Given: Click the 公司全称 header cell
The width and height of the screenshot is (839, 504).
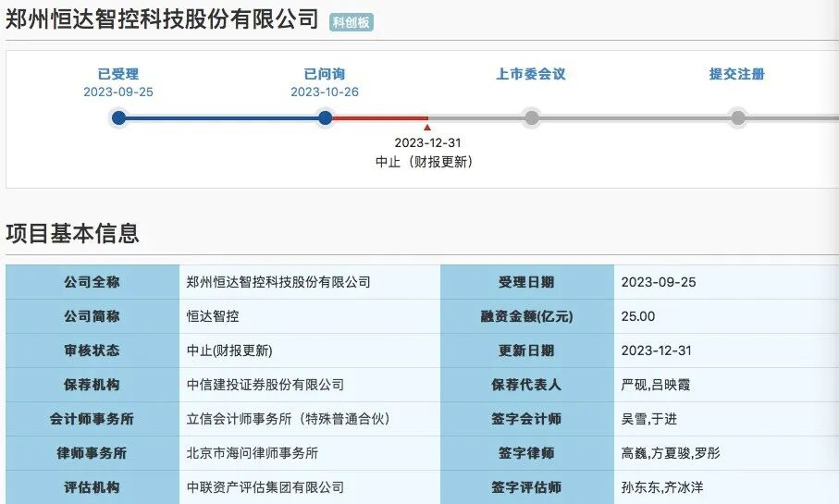Looking at the screenshot, I should [x=92, y=282].
